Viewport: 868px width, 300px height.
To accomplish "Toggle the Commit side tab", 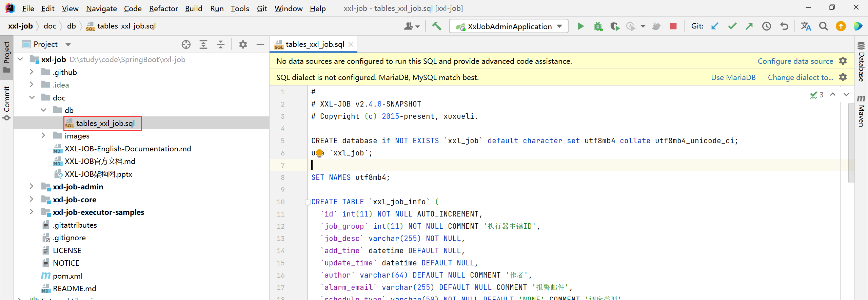I will pyautogui.click(x=6, y=104).
